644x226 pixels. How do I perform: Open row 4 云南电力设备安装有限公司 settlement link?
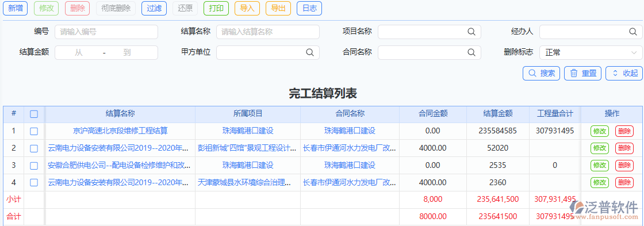pyautogui.click(x=118, y=182)
